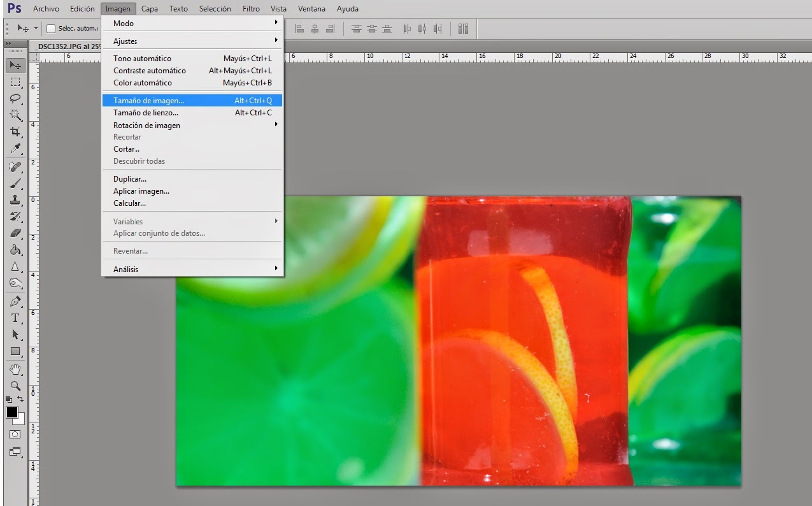Select the Move tool in the toolbox
Image resolution: width=812 pixels, height=506 pixels.
pos(15,65)
